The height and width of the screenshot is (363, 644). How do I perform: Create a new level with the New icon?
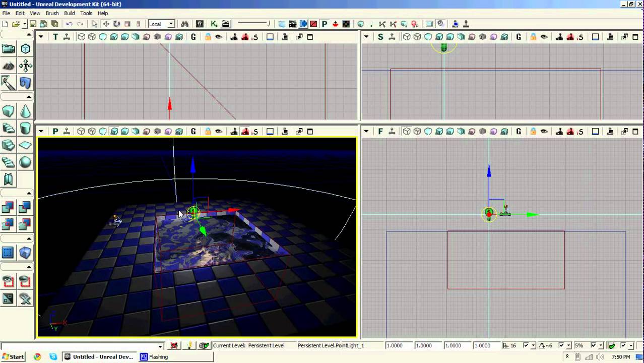coord(5,24)
